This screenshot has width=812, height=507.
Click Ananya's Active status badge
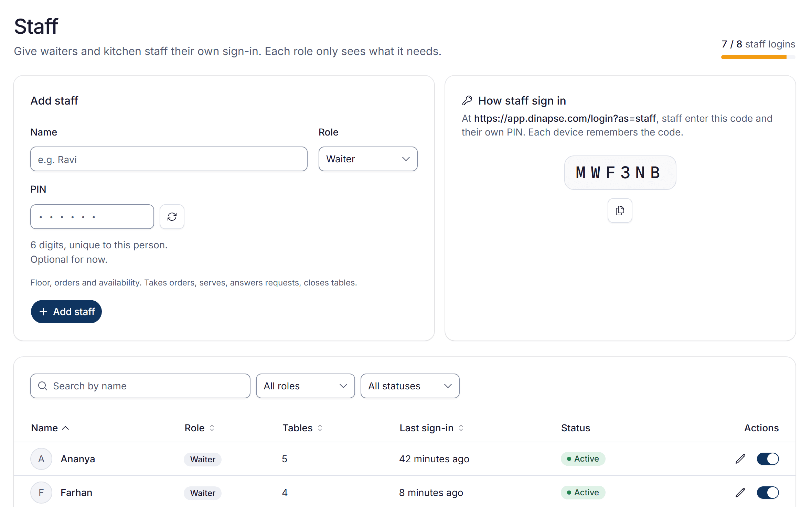(583, 459)
